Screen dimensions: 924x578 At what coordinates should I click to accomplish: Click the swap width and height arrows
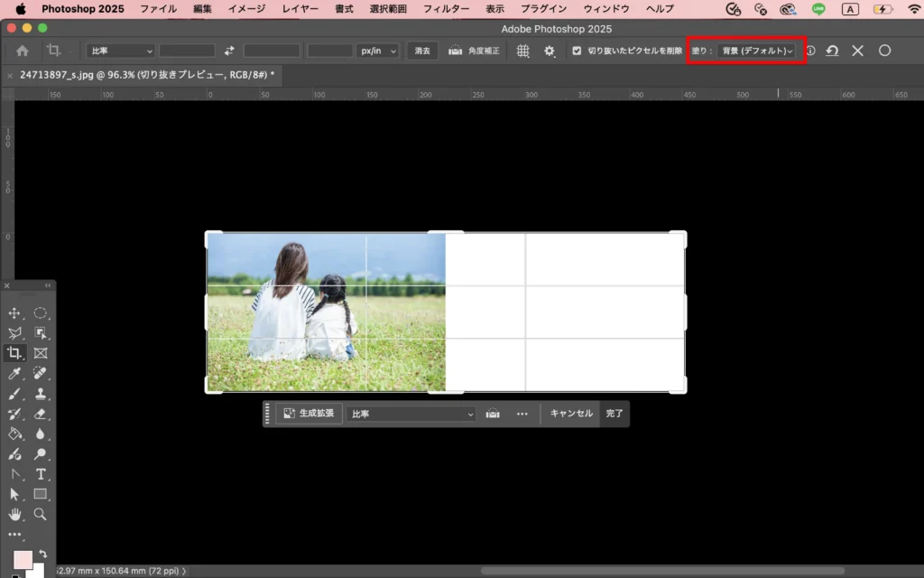(229, 51)
